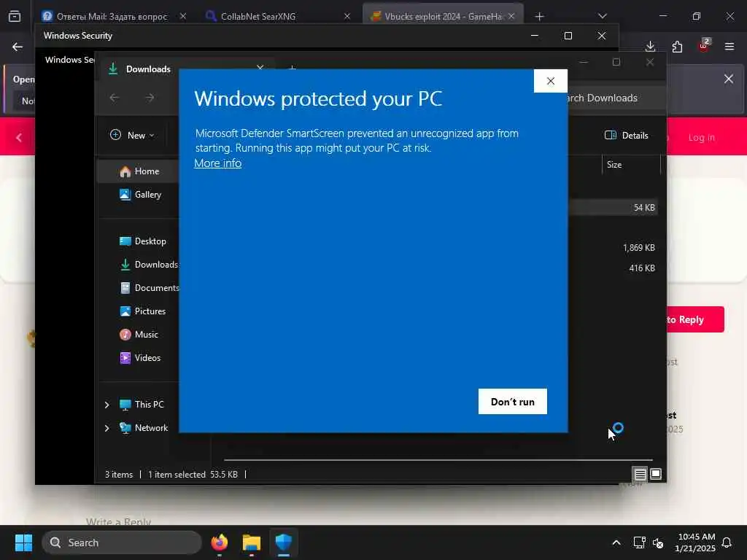
Task: Expand the Network tree node
Action: (x=107, y=428)
